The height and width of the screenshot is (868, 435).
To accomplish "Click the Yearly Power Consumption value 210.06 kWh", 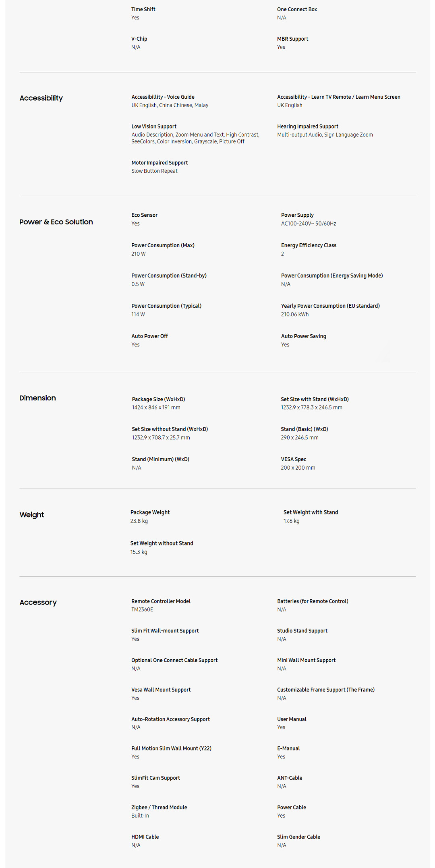I will (x=295, y=315).
